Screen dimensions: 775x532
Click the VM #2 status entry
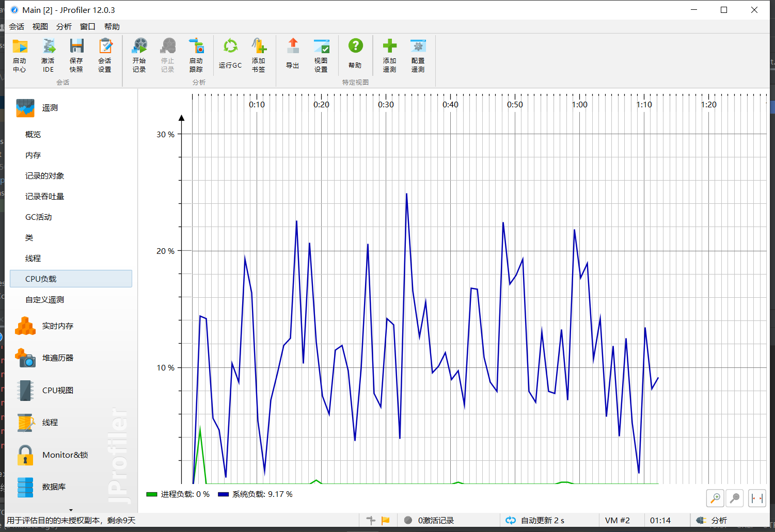click(x=618, y=521)
